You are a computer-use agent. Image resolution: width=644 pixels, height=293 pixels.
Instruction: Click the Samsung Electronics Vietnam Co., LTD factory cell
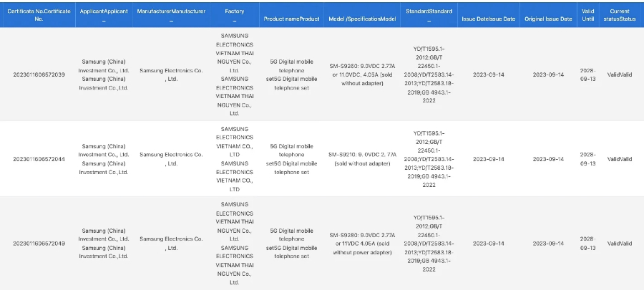pyautogui.click(x=234, y=159)
